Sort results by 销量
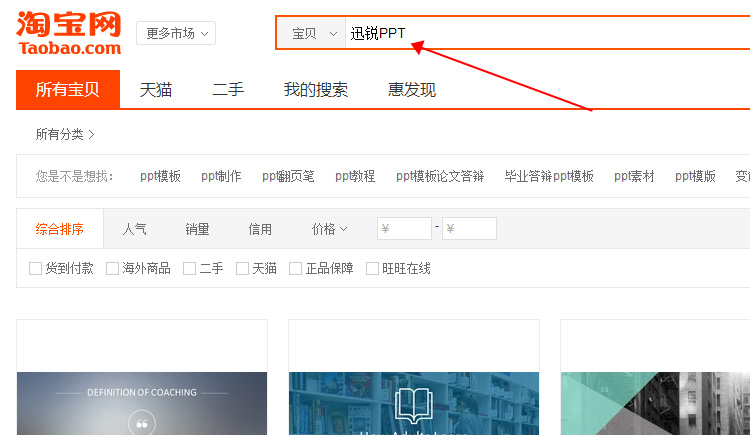 pos(198,229)
